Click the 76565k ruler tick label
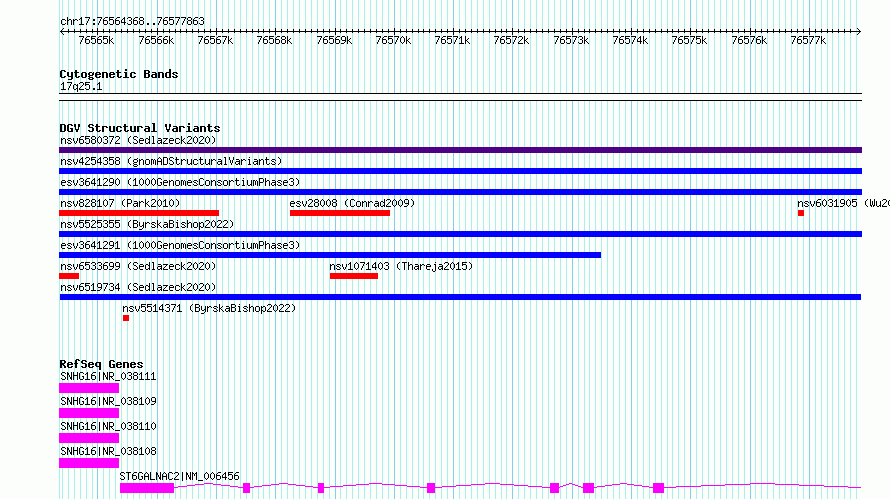Viewport: 890px width, 499px height. point(96,40)
